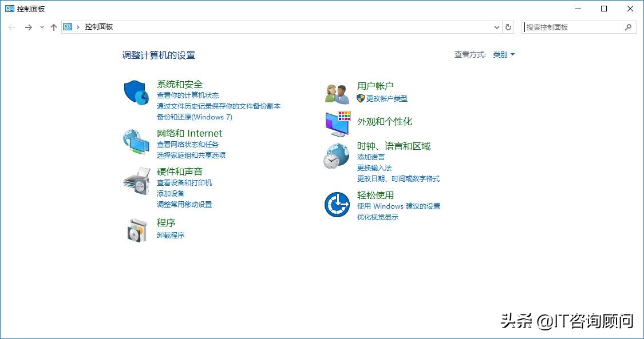Click the Control Panel icon in the address bar
This screenshot has width=644, height=339.
(67, 26)
